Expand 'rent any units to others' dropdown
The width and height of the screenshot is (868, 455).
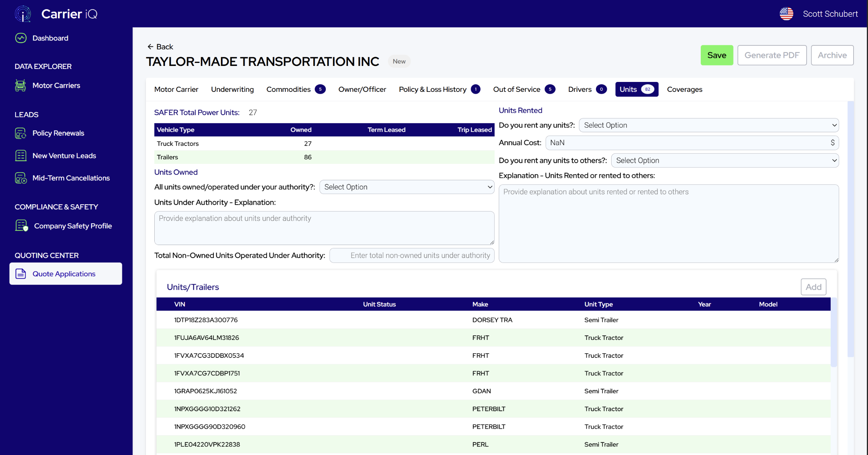coord(724,160)
